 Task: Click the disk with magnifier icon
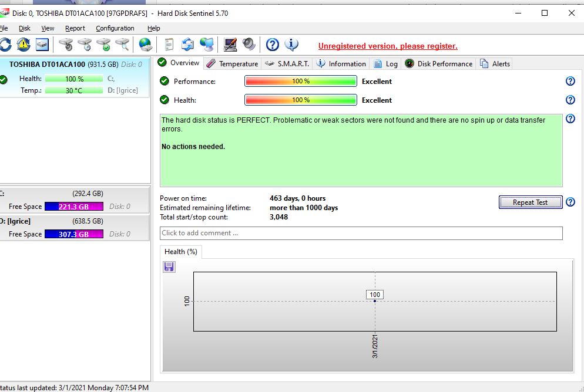point(122,45)
